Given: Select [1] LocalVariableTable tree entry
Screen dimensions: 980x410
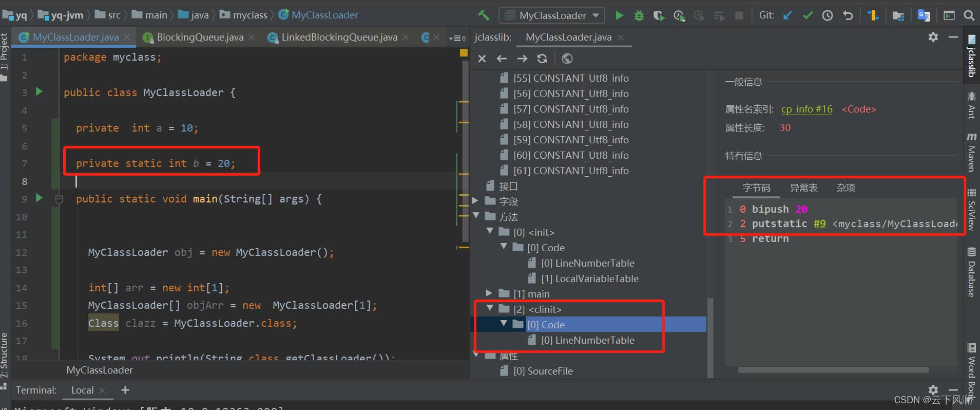Looking at the screenshot, I should coord(584,278).
